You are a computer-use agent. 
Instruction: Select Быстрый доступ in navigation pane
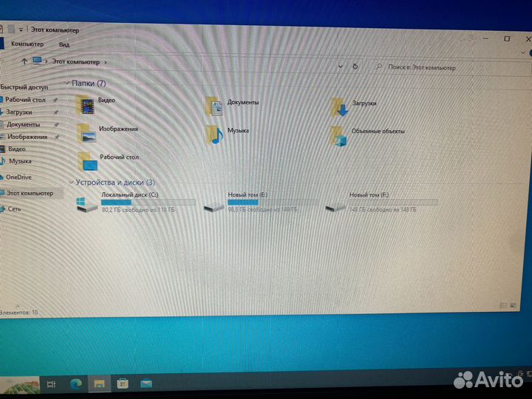pos(24,87)
